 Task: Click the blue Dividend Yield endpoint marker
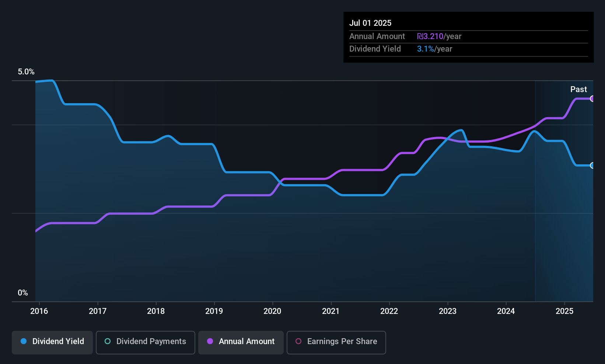point(592,165)
